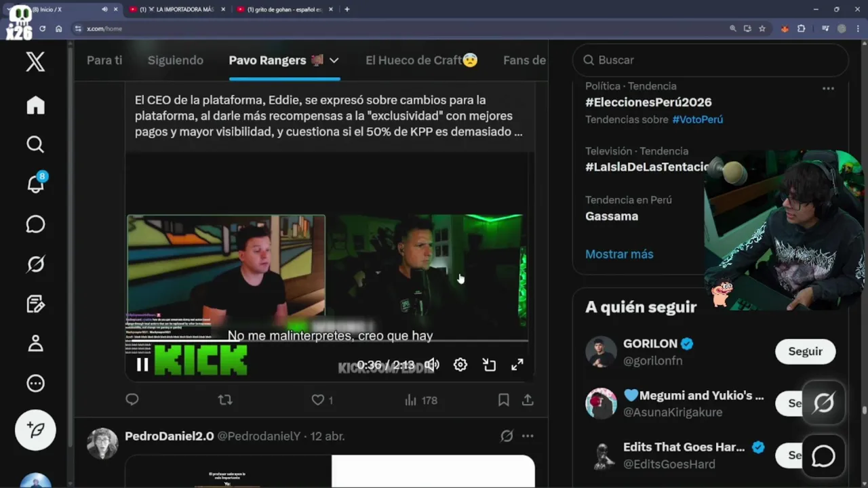
Task: Switch to Para ti tab
Action: (104, 60)
